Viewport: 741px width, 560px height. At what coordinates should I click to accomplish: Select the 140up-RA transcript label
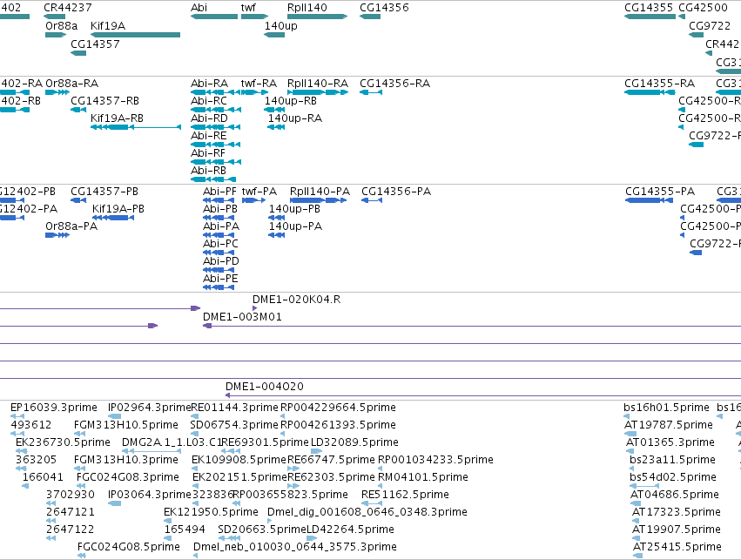tap(295, 118)
